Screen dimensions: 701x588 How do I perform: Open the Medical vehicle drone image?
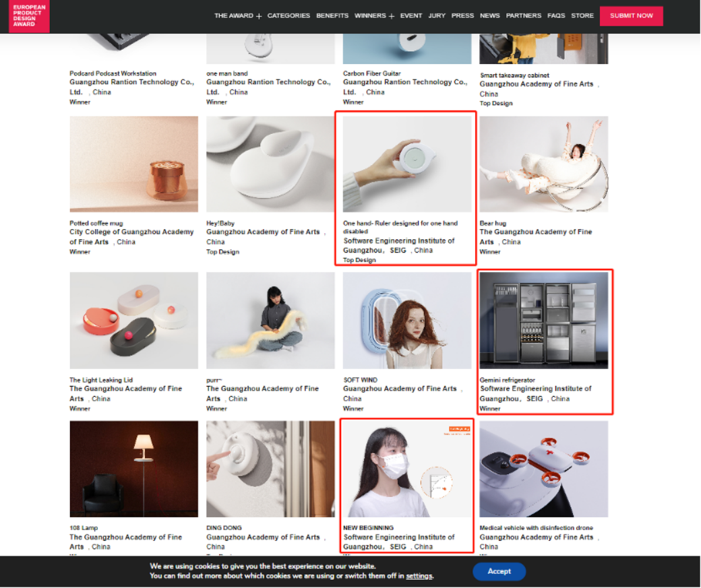(x=544, y=469)
